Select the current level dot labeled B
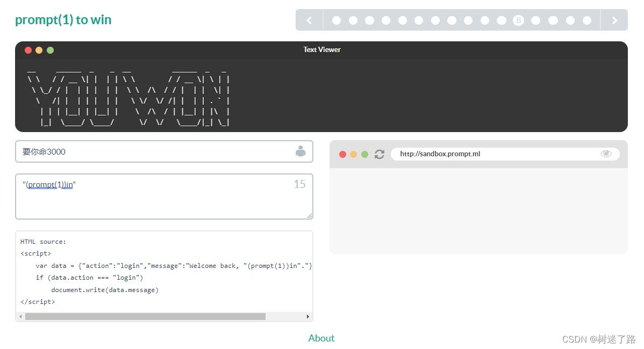 (518, 20)
